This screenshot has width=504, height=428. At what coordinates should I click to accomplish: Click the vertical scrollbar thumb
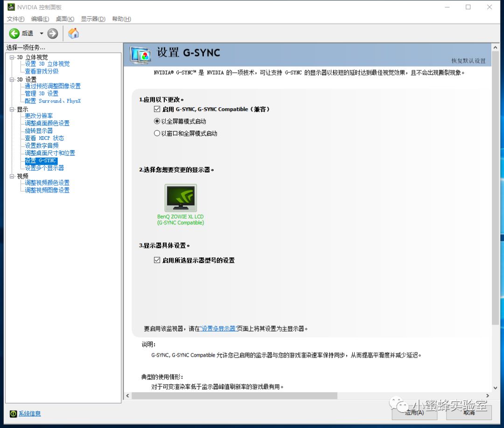pos(495,188)
